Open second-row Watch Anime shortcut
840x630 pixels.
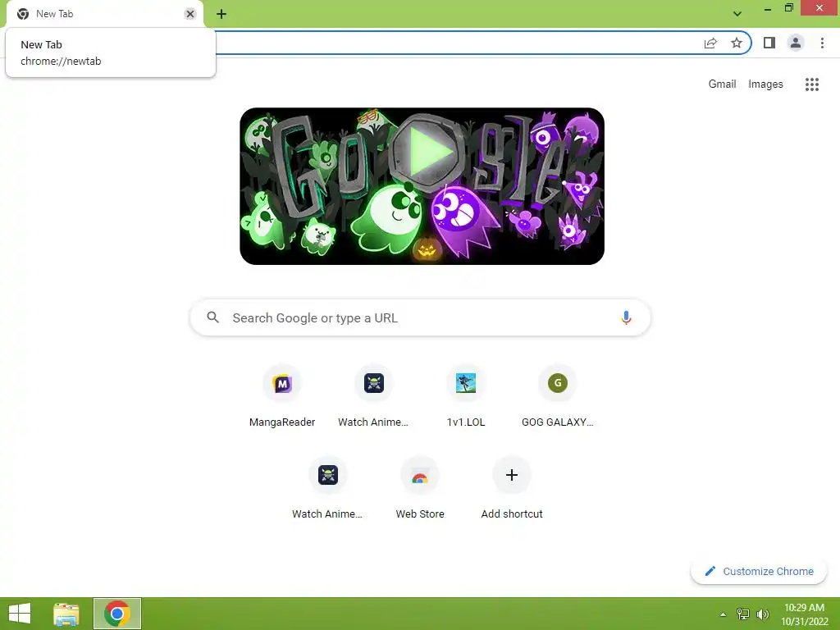click(x=328, y=488)
